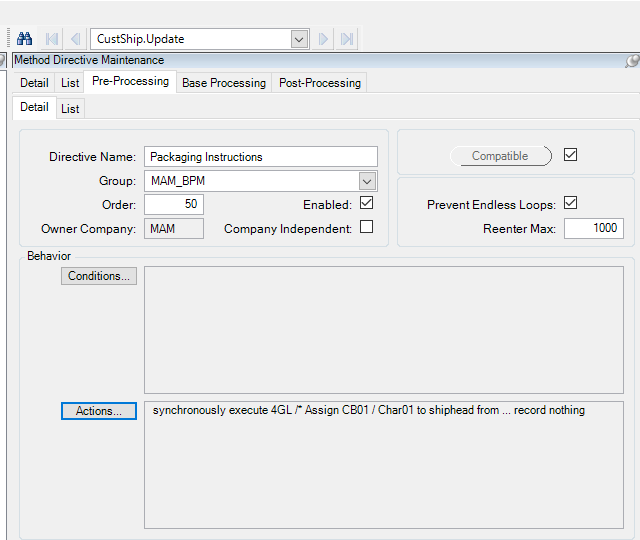This screenshot has width=640, height=540.
Task: Jump to last record arrow
Action: pyautogui.click(x=347, y=39)
